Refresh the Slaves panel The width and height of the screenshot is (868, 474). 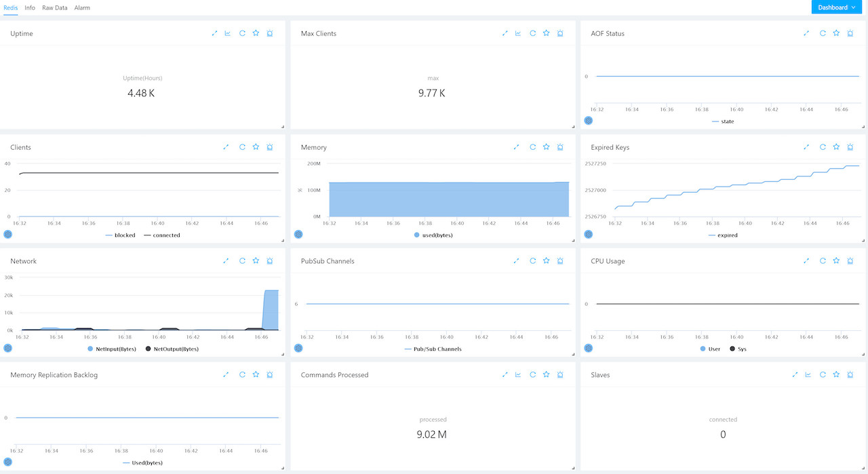pyautogui.click(x=823, y=374)
